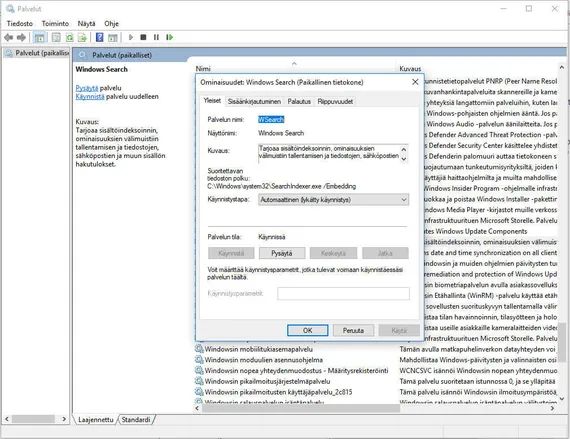
Task: Click the service list scroll up arrow
Action: pyautogui.click(x=562, y=68)
